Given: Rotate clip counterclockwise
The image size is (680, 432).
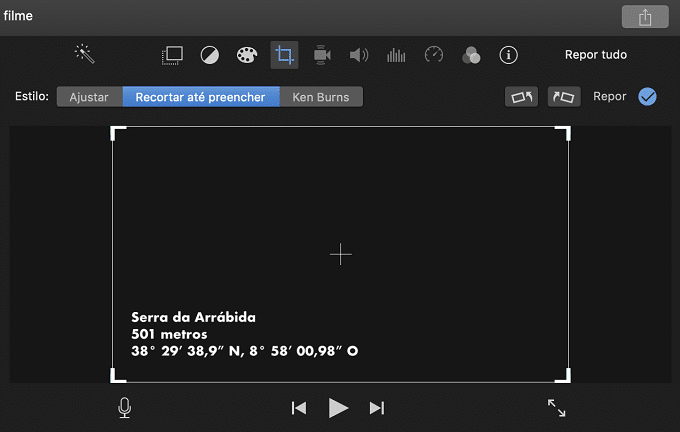Looking at the screenshot, I should (x=521, y=96).
